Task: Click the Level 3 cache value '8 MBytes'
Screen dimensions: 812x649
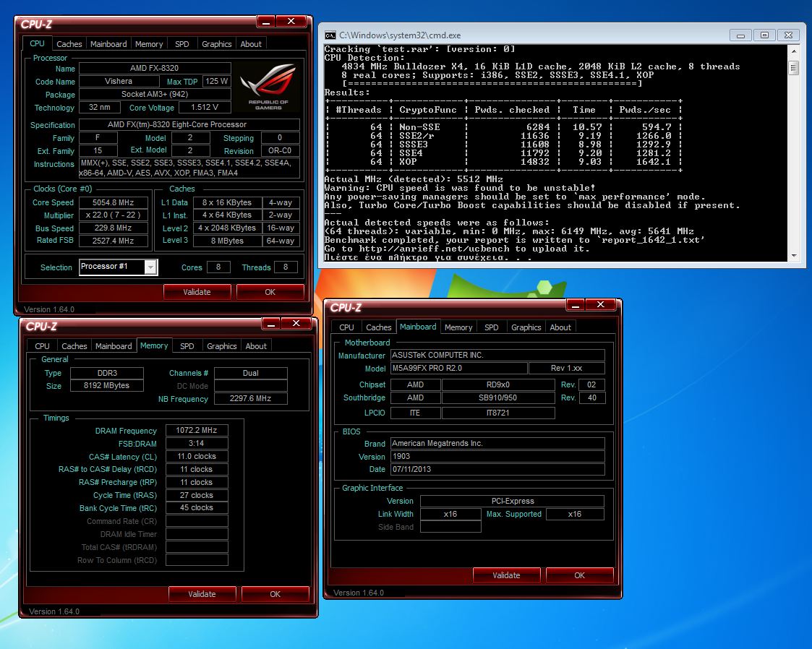Action: pos(227,241)
